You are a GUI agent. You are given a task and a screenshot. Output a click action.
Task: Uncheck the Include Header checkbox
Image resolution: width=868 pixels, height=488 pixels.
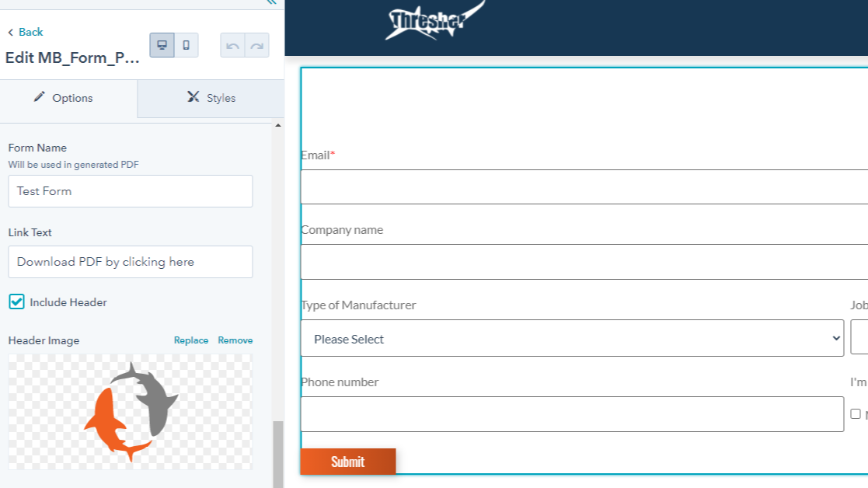(x=16, y=302)
